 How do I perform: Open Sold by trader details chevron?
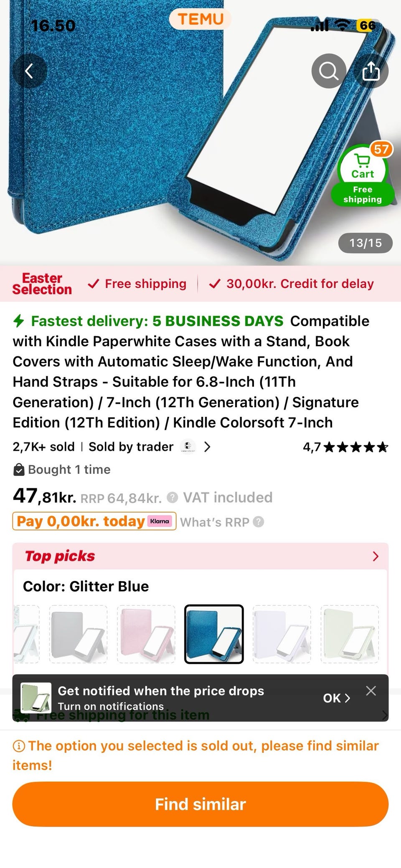click(207, 447)
